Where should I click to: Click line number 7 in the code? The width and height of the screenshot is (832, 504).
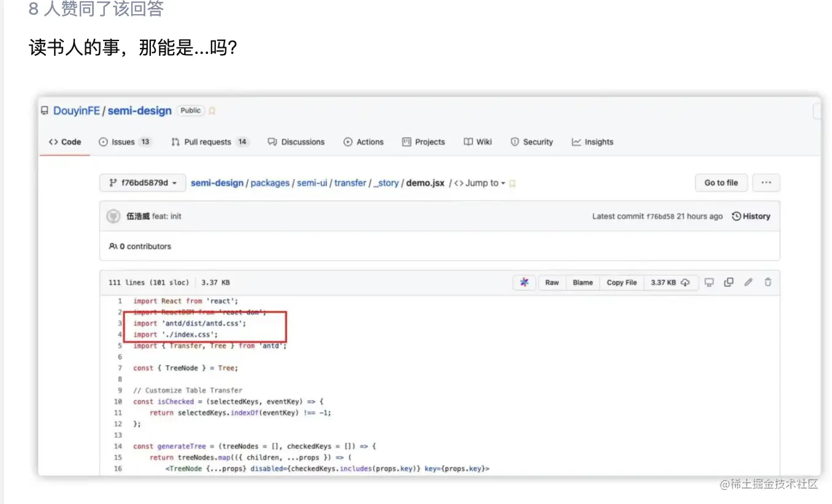pyautogui.click(x=120, y=368)
